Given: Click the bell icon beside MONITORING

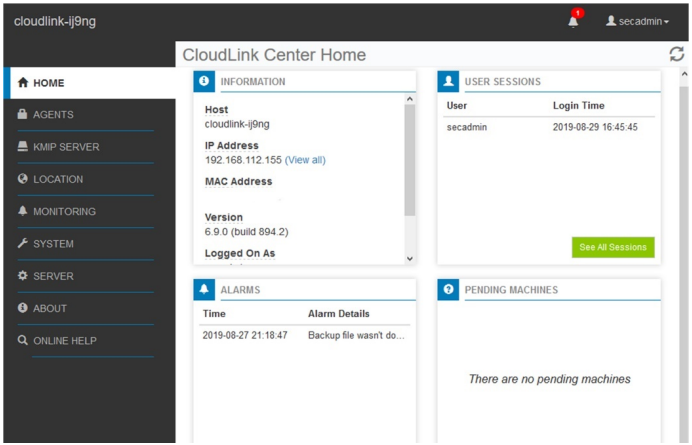Looking at the screenshot, I should [23, 211].
